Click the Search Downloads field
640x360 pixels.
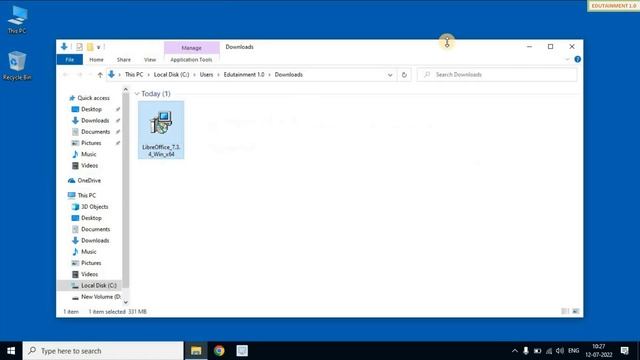coord(497,75)
